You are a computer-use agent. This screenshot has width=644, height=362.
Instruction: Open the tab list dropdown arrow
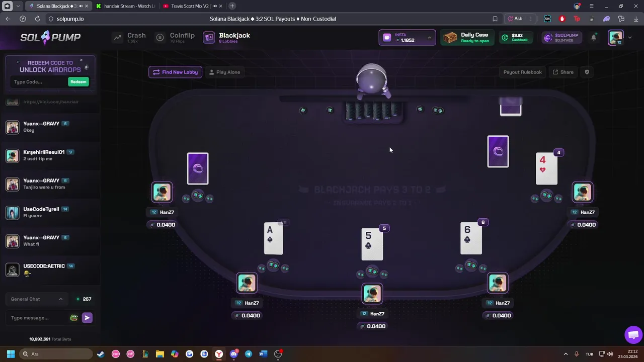click(18, 6)
